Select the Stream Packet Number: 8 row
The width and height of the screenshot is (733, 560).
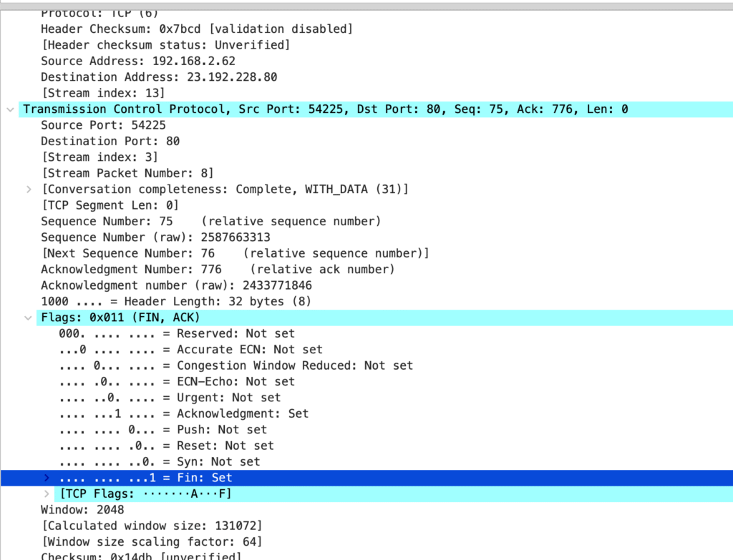tap(127, 173)
